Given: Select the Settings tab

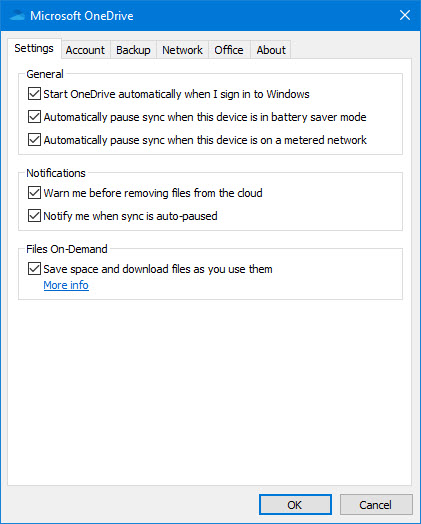Looking at the screenshot, I should point(34,48).
